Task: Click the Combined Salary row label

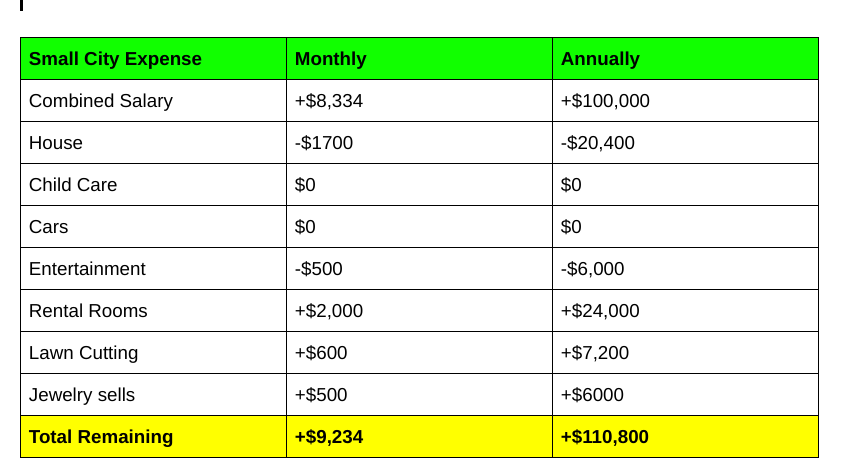Action: point(101,101)
